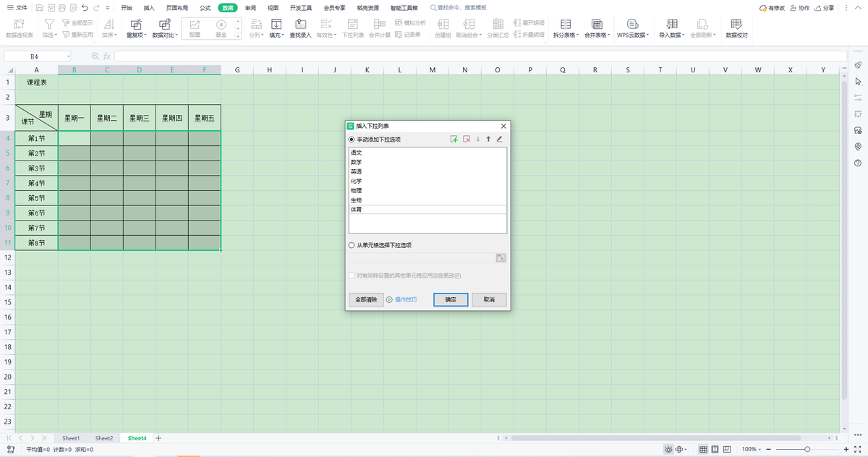This screenshot has height=457, width=868.
Task: Click the zoom slider in status bar
Action: (x=799, y=450)
